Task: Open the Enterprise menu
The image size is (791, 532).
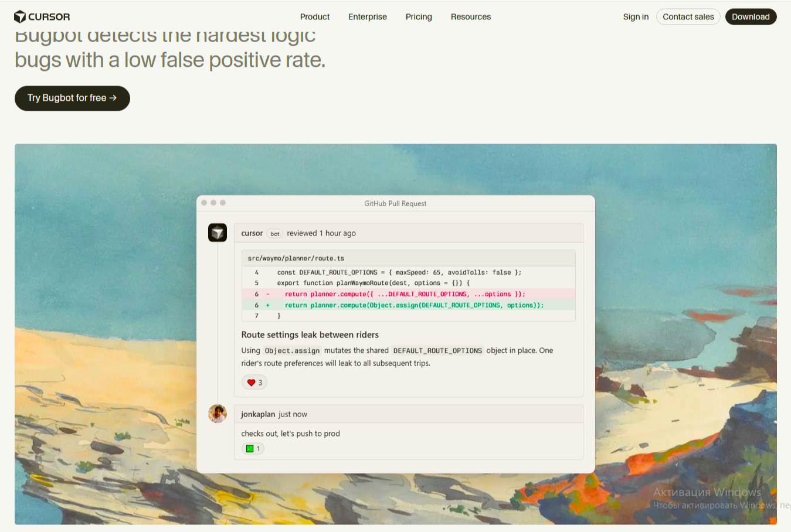Action: [x=367, y=17]
